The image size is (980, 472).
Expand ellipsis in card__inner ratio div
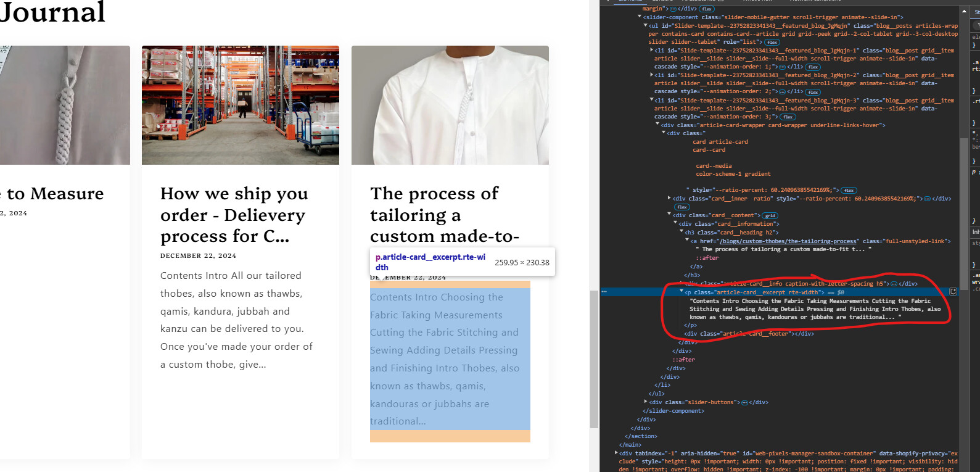(928, 199)
